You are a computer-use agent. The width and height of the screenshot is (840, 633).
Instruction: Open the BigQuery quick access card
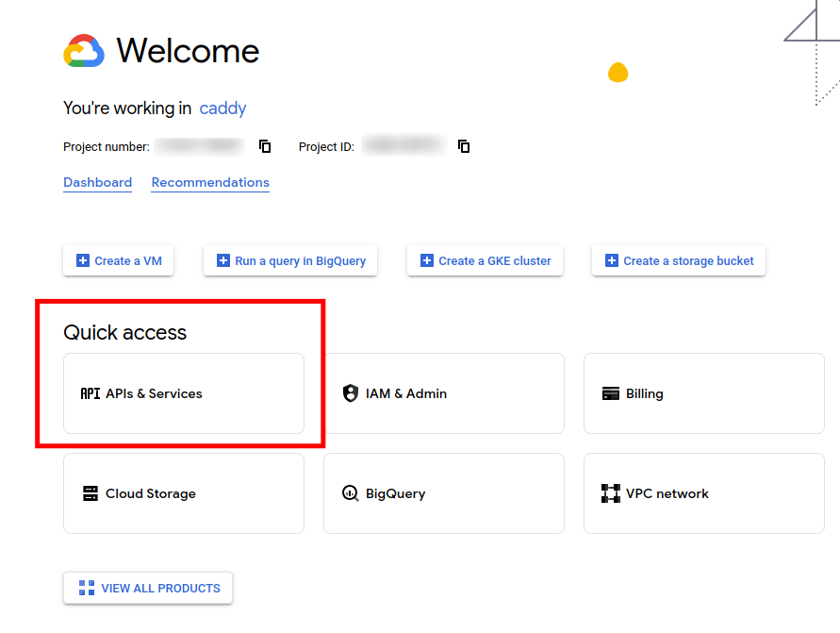(444, 493)
